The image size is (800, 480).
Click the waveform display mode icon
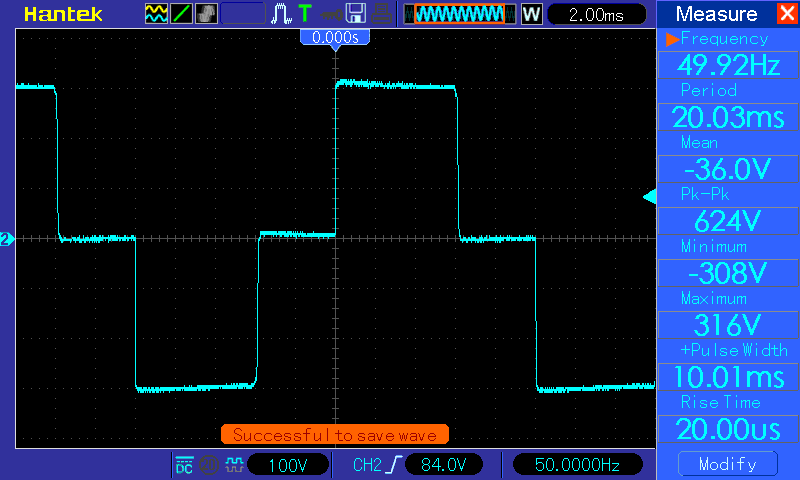pyautogui.click(x=157, y=14)
